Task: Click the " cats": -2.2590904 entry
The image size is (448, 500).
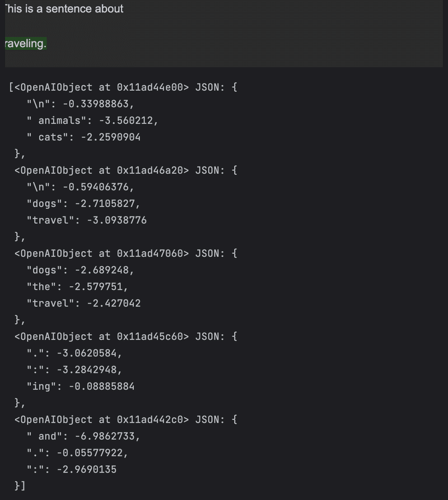Action: click(x=83, y=137)
